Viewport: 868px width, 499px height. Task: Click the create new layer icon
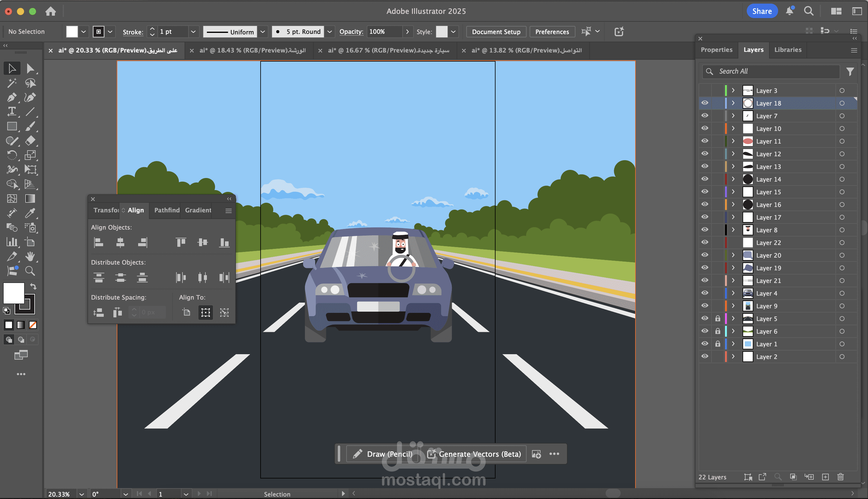[825, 477]
